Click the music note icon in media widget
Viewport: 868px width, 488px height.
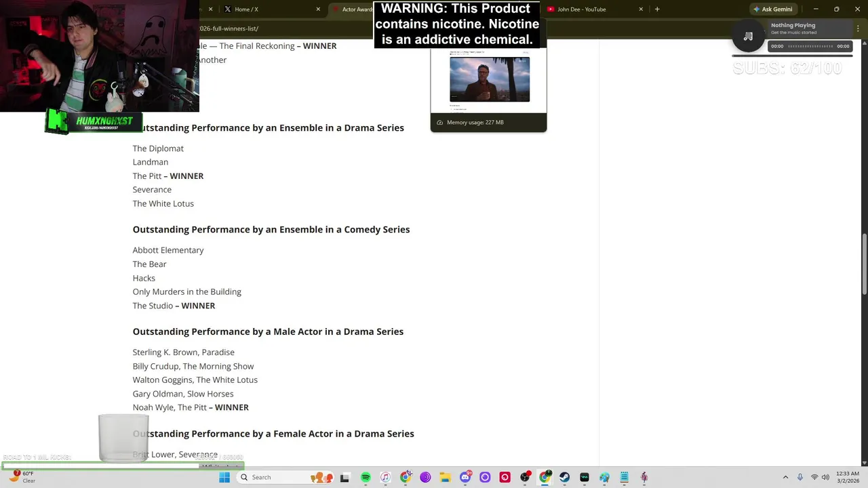[748, 36]
